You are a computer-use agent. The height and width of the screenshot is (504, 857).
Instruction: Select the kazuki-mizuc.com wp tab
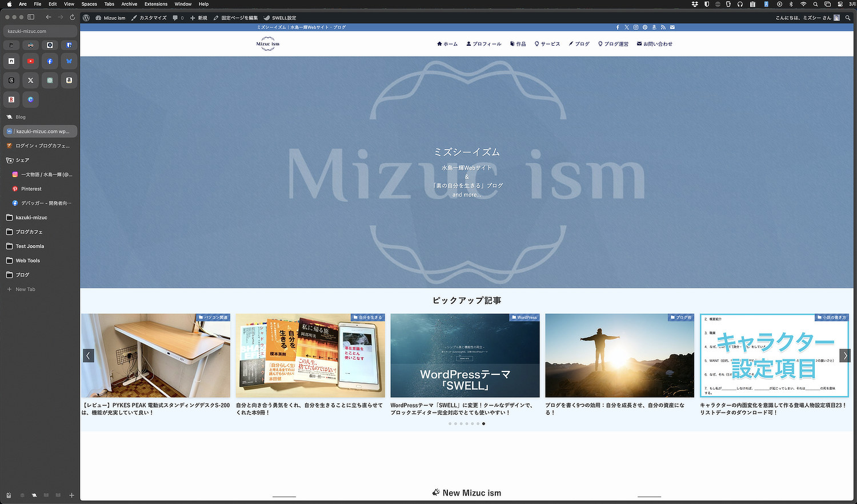40,131
